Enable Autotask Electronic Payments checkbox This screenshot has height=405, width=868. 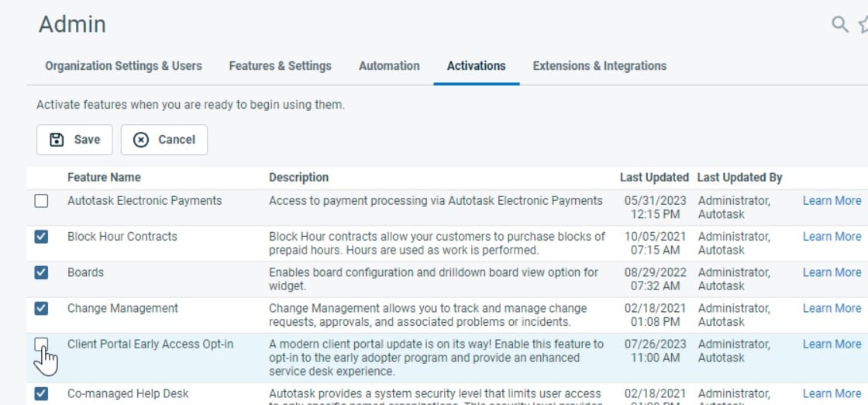[41, 201]
